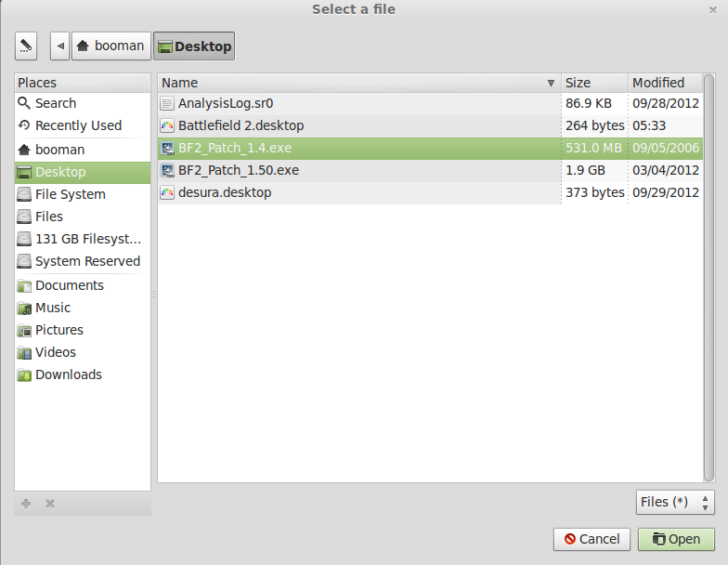This screenshot has width=728, height=565.
Task: Open Recently Used in Places
Action: (83, 125)
